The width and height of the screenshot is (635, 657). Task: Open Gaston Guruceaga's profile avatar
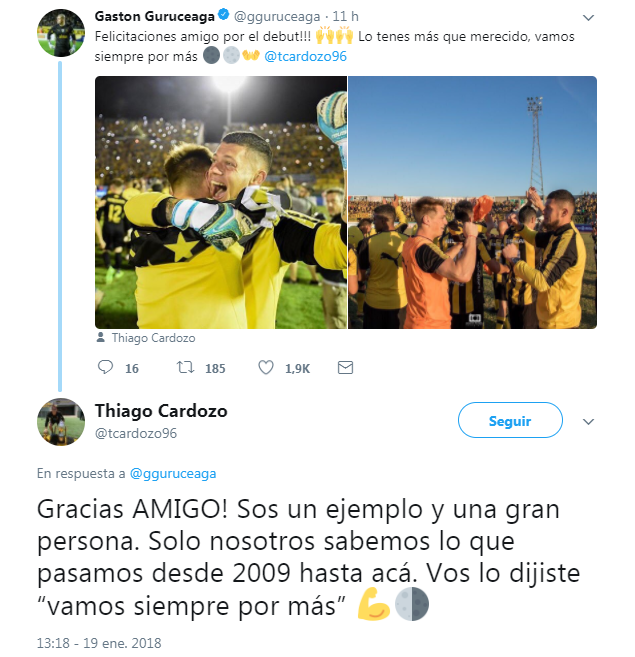61,33
